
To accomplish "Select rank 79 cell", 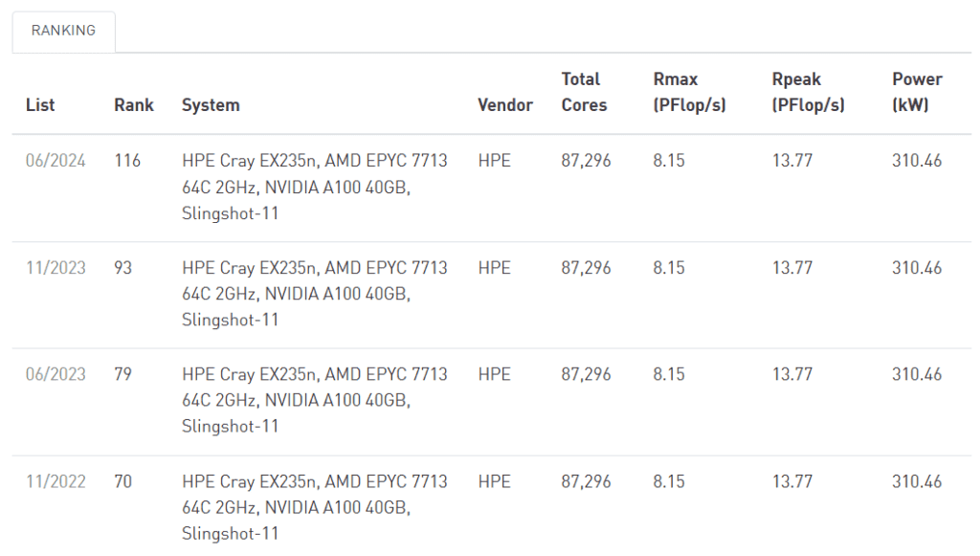I will pyautogui.click(x=123, y=374).
